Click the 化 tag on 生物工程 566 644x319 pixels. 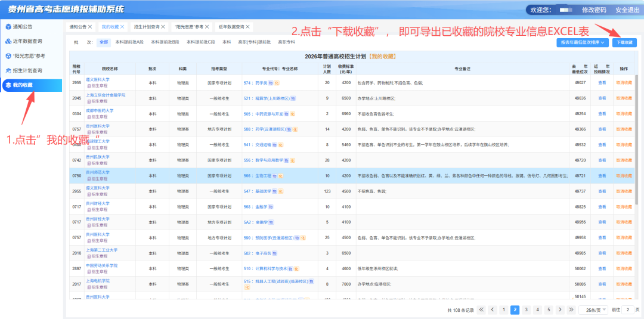tap(281, 176)
